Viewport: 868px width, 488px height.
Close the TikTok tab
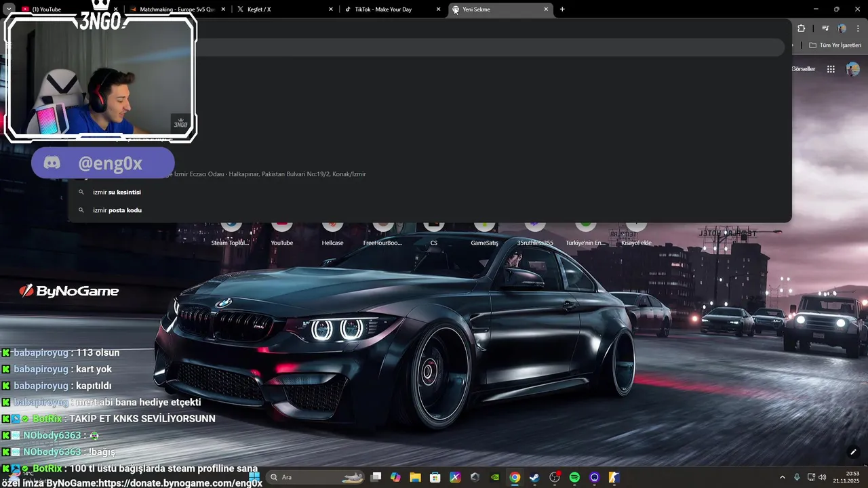(x=439, y=9)
